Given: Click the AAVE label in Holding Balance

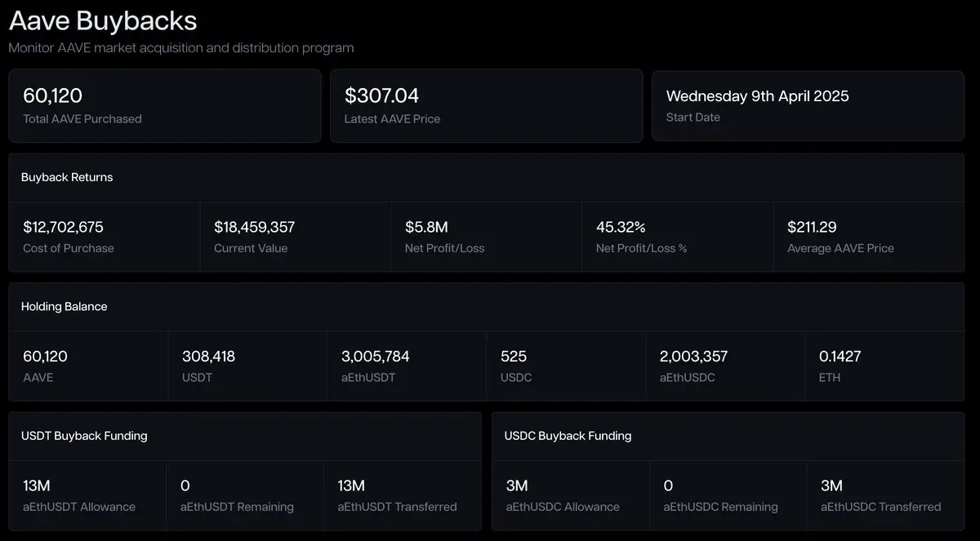Looking at the screenshot, I should tap(38, 378).
